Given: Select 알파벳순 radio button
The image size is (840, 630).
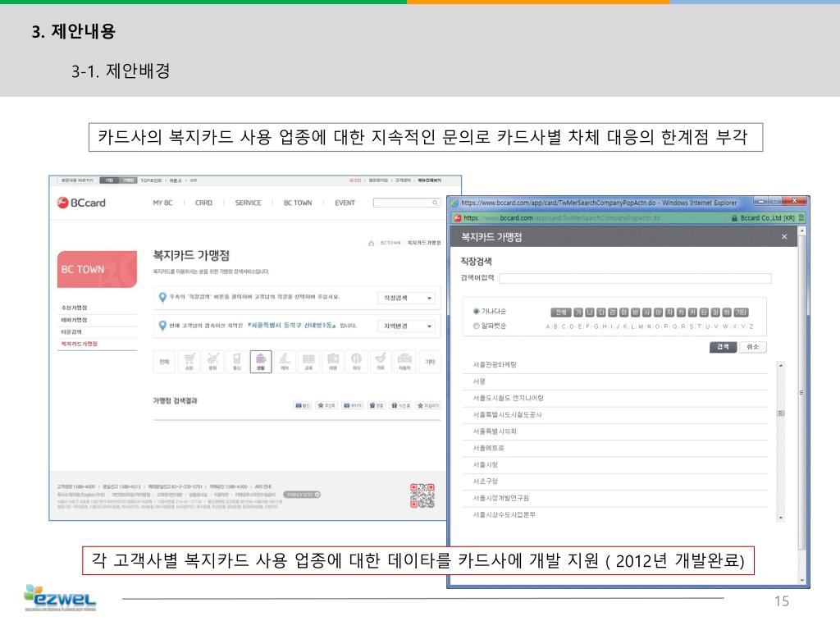Looking at the screenshot, I should pos(476,326).
